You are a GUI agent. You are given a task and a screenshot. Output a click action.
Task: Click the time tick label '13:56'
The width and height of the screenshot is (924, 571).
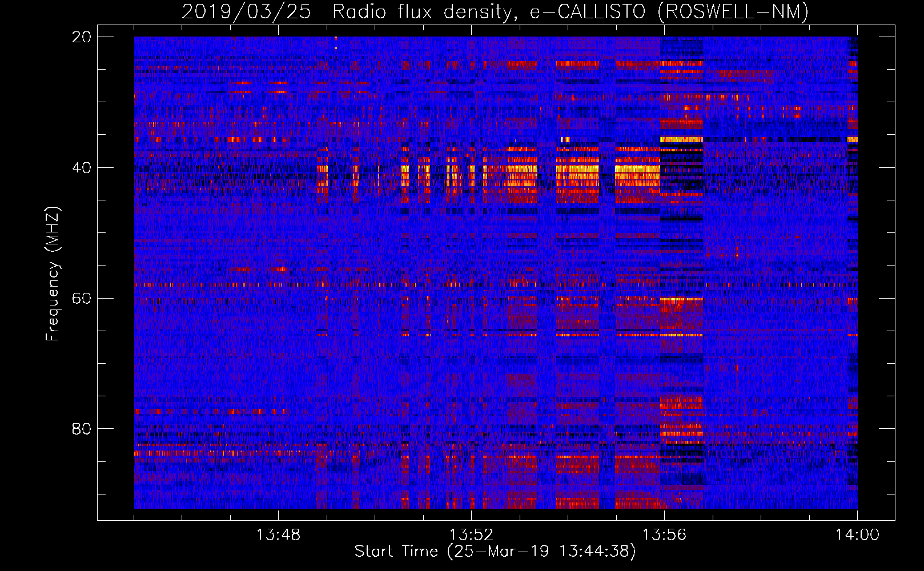point(664,535)
